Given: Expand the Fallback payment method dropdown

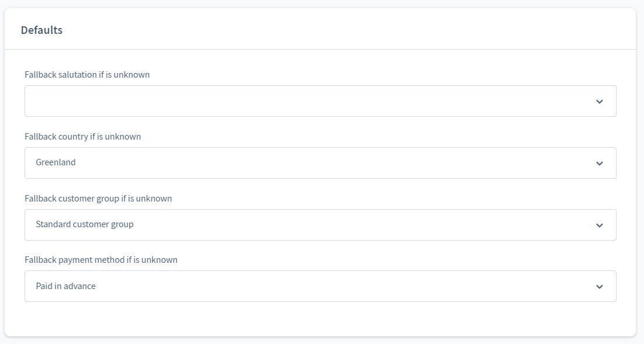Looking at the screenshot, I should [320, 286].
